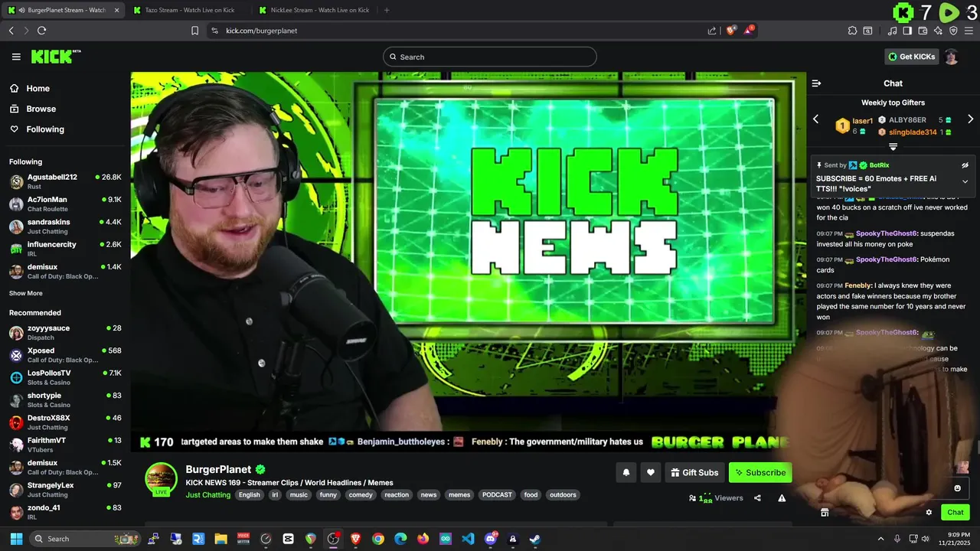
Task: Click the bookmark icon in address bar
Action: (x=194, y=31)
